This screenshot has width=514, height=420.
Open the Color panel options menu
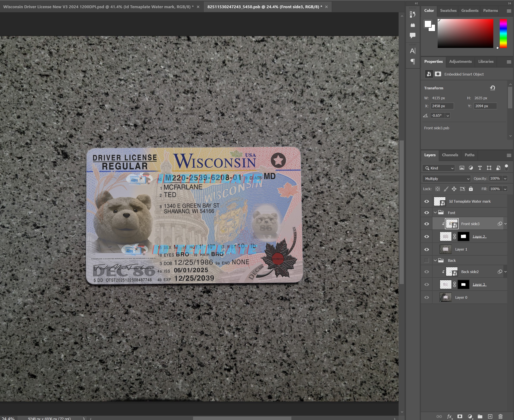click(x=509, y=11)
